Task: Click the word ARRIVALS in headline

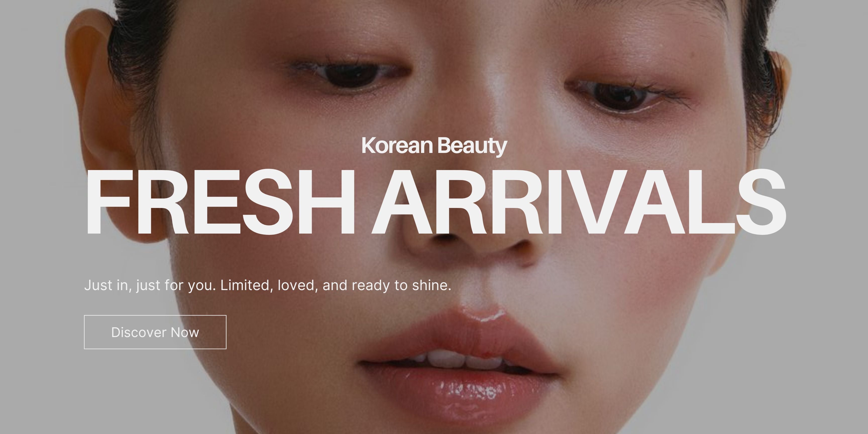Action: tap(579, 202)
